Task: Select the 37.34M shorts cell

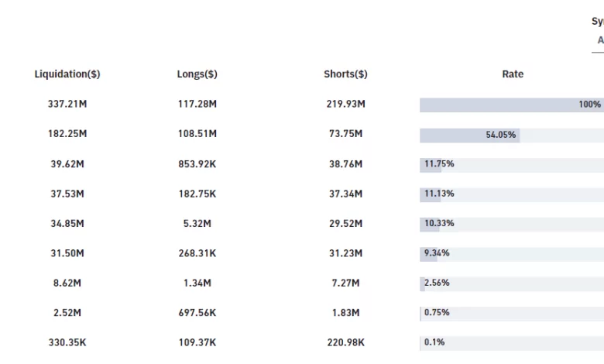Action: [345, 194]
